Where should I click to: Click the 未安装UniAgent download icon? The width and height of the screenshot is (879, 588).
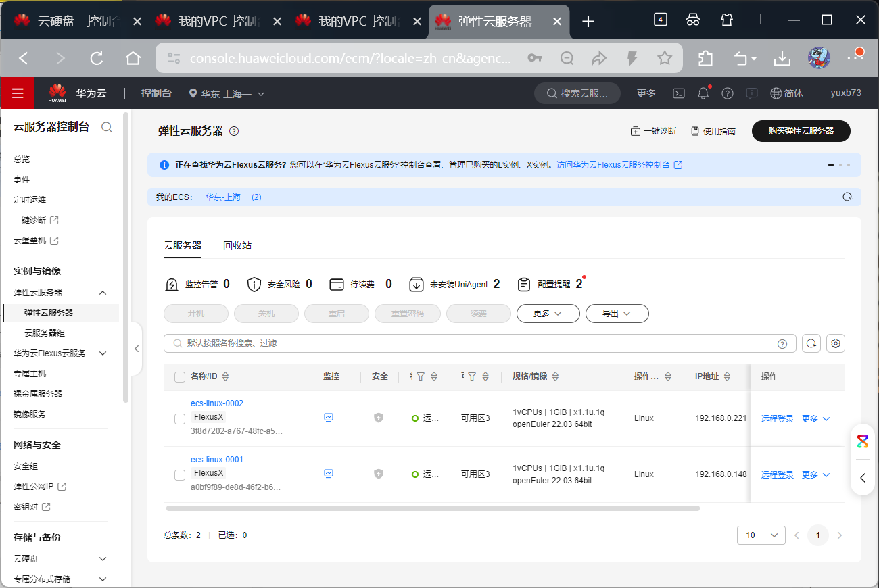(417, 285)
